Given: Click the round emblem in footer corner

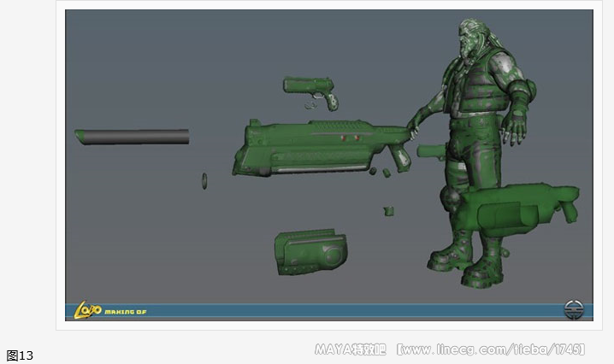Looking at the screenshot, I should pyautogui.click(x=575, y=309).
